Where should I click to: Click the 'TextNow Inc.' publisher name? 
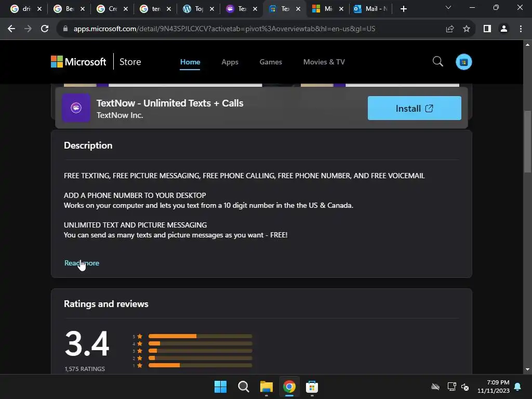point(120,115)
